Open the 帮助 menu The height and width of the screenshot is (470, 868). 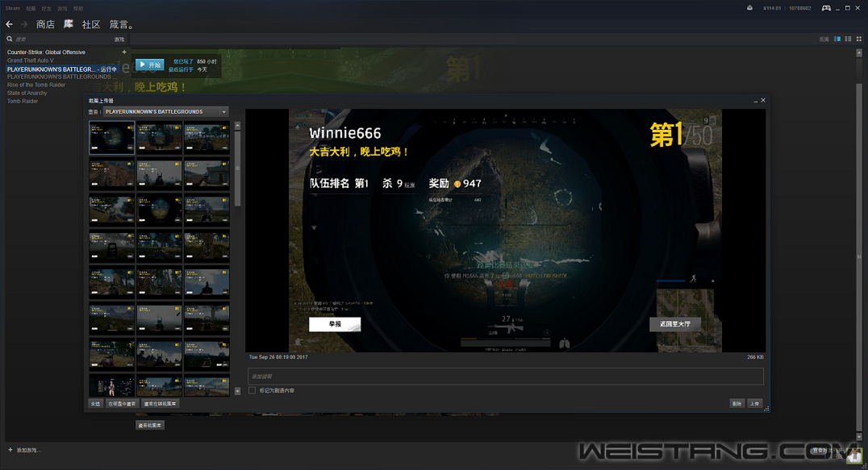[78, 8]
